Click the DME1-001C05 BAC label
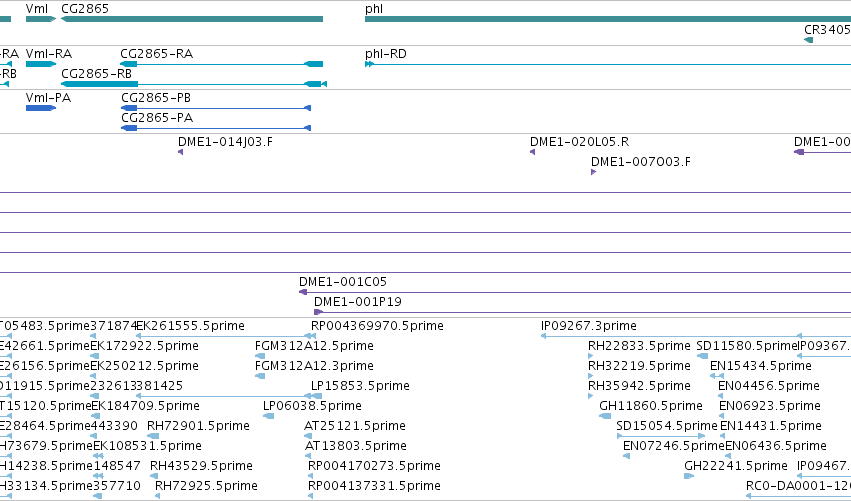The width and height of the screenshot is (851, 501). (x=343, y=282)
